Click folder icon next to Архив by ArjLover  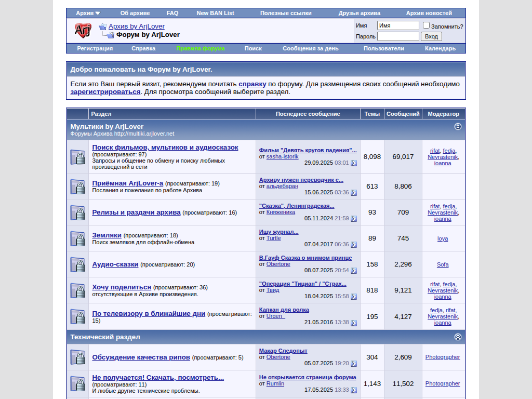103,26
